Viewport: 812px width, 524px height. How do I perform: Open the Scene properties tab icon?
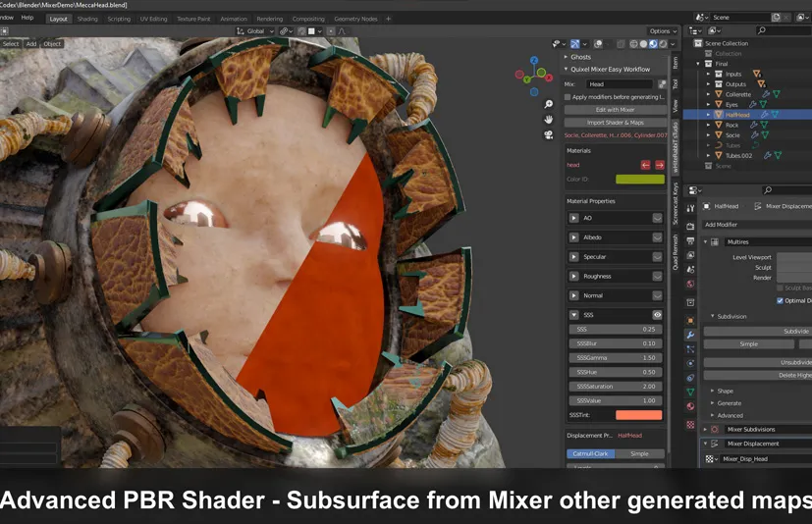[690, 269]
